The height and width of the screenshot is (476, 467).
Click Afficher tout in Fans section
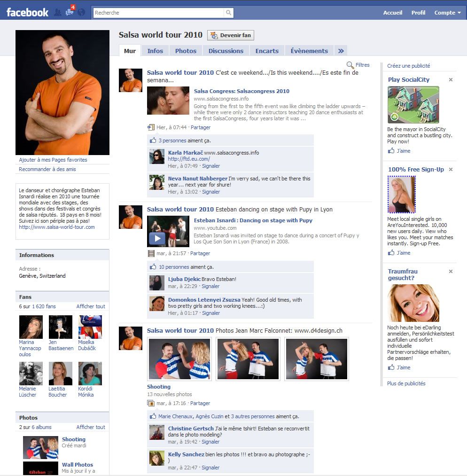pos(91,306)
